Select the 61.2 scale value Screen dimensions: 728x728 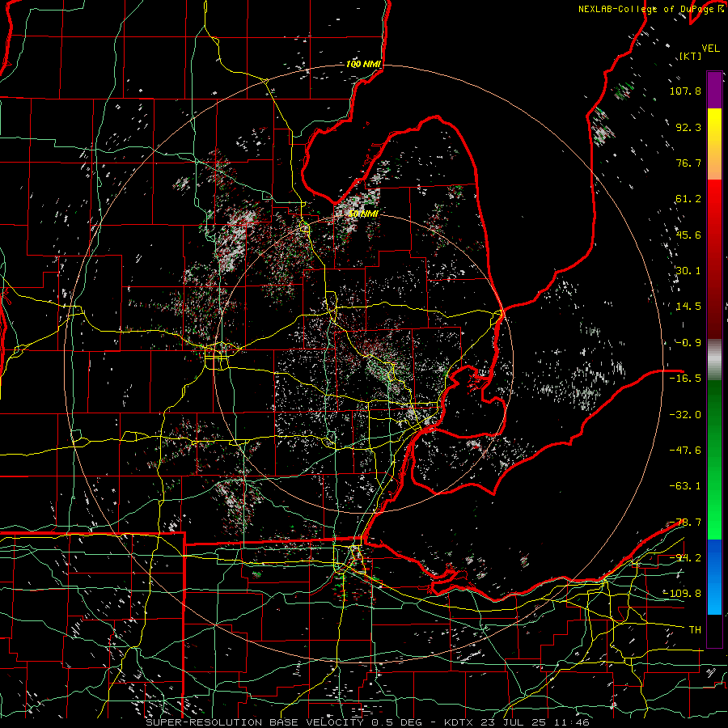(688, 199)
